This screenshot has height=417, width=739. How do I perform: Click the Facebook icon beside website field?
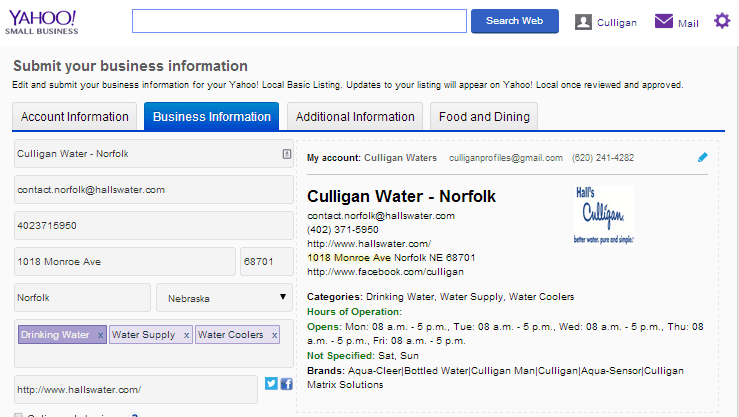pyautogui.click(x=287, y=384)
